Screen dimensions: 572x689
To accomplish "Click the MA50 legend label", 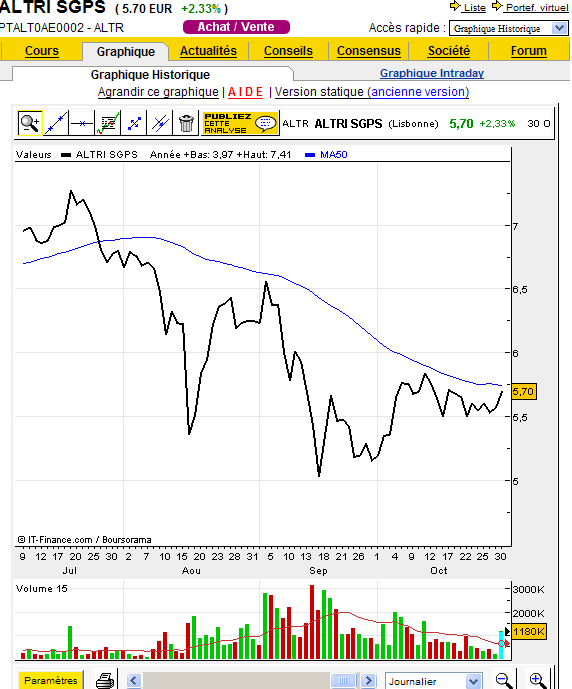I will (x=334, y=155).
